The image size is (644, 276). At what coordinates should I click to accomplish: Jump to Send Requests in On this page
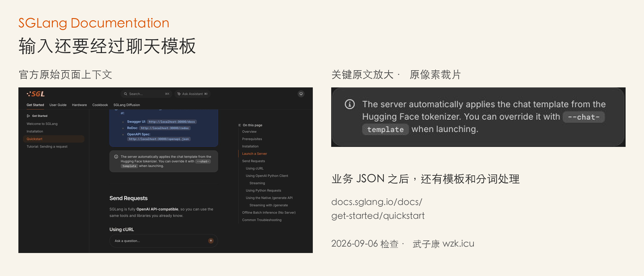point(254,161)
